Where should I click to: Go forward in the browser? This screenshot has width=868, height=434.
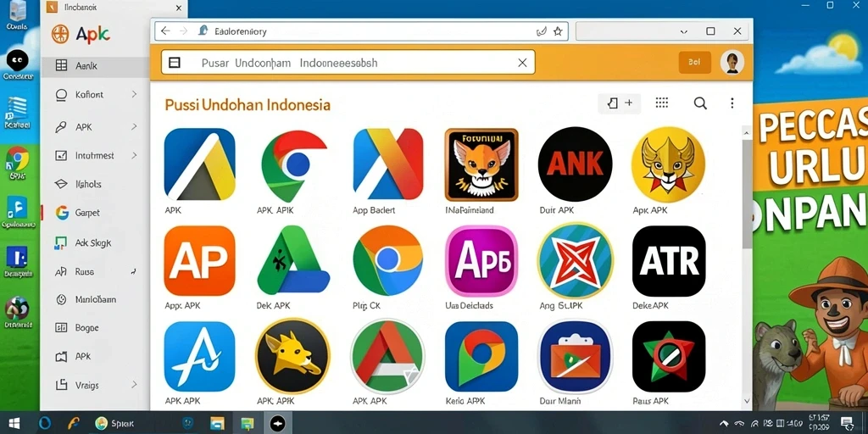coord(183,31)
